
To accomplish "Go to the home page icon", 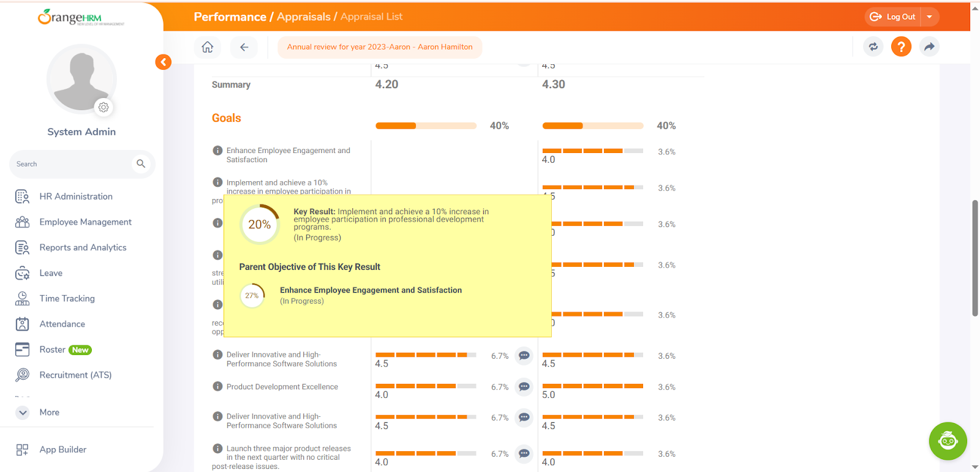I will (x=208, y=47).
